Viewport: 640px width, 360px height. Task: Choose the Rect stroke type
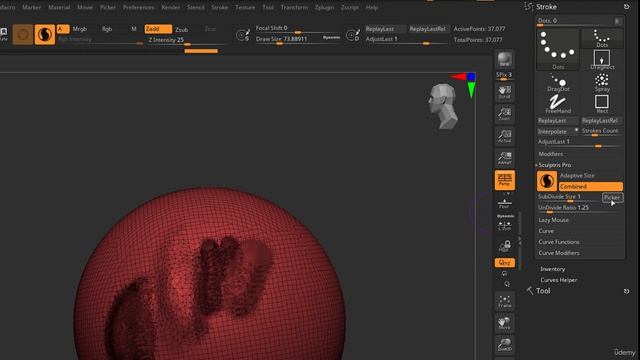[602, 104]
